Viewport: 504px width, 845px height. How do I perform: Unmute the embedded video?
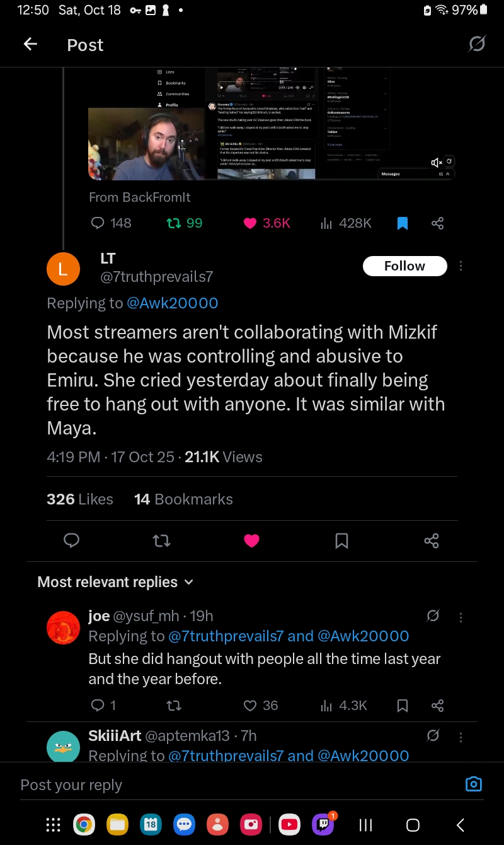436,163
